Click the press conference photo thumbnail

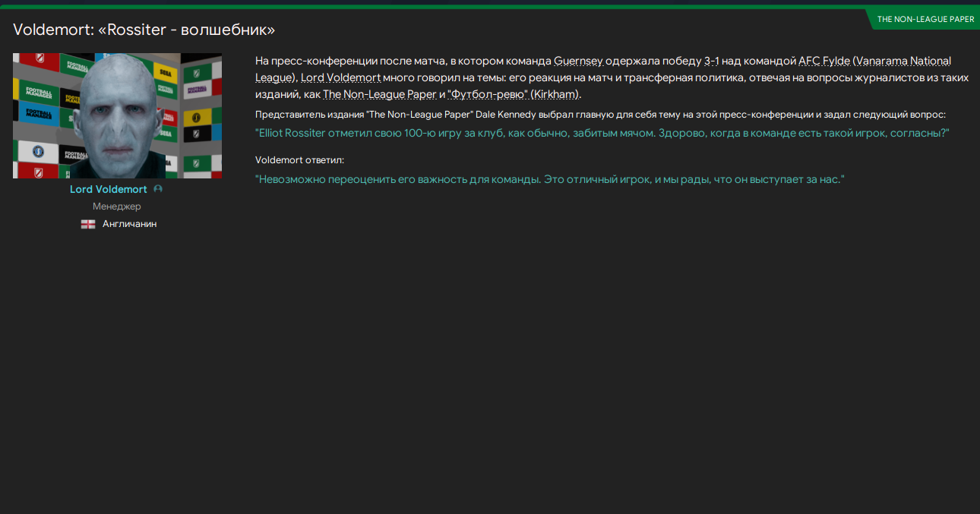tap(118, 115)
